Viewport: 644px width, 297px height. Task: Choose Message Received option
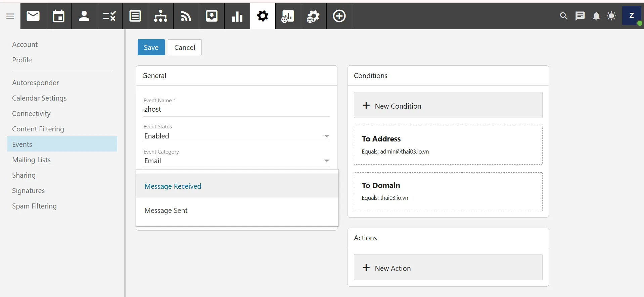click(173, 186)
